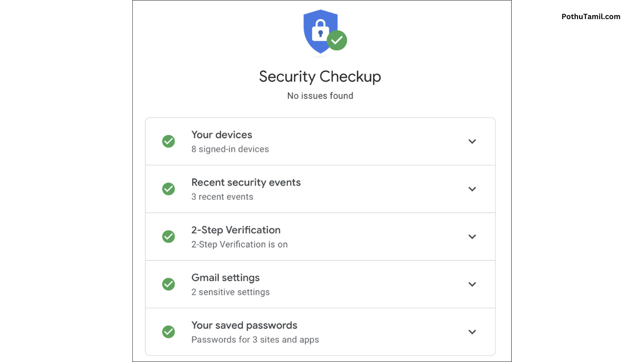Viewport: 644px width, 362px height.
Task: Click the green checkmark beside 2-Step Verification
Action: [x=169, y=236]
